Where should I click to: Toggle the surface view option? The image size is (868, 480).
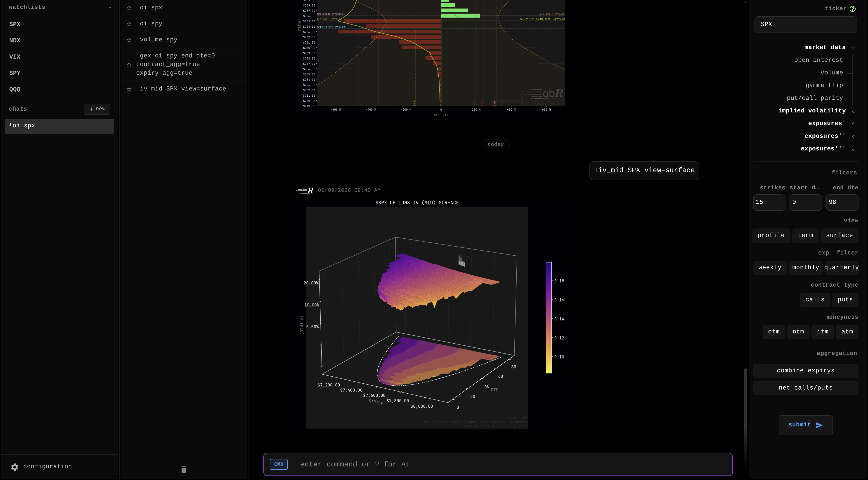click(x=839, y=235)
